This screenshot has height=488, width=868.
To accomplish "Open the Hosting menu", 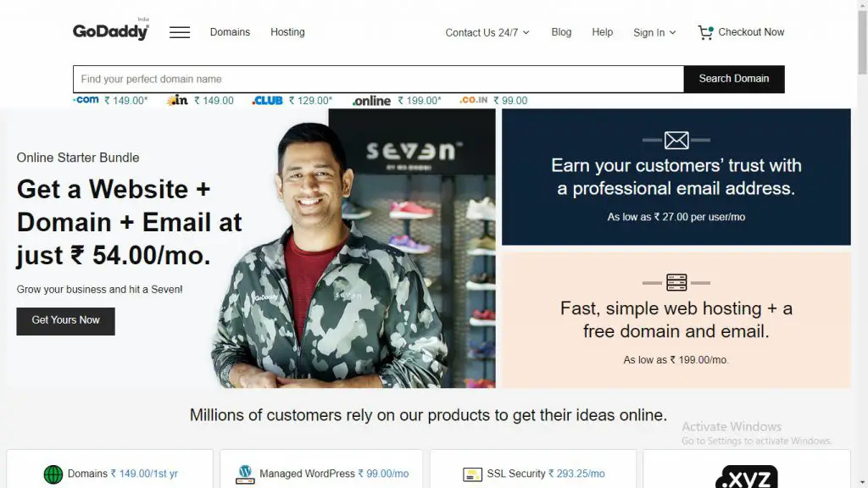I will 287,32.
